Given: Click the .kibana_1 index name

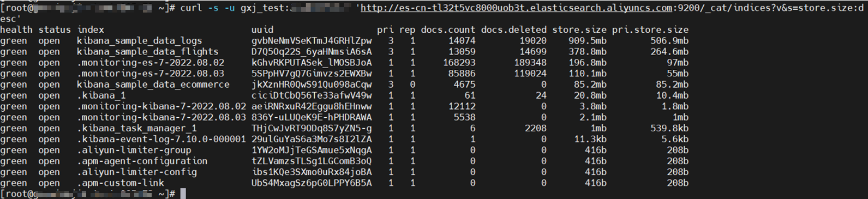Looking at the screenshot, I should pos(101,95).
